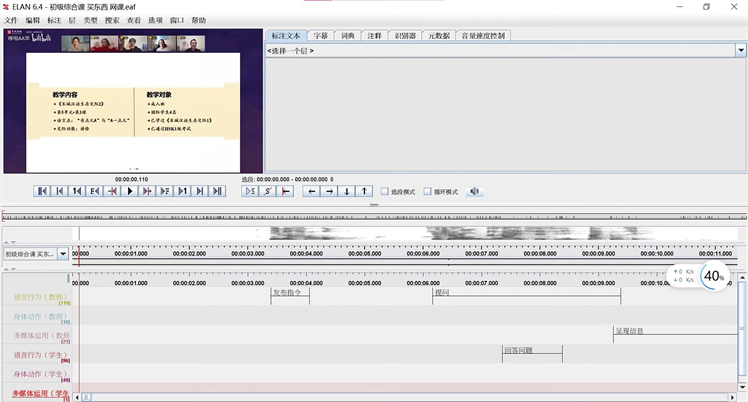Enable 选段模式 checkbox
This screenshot has height=402, width=748.
point(385,191)
